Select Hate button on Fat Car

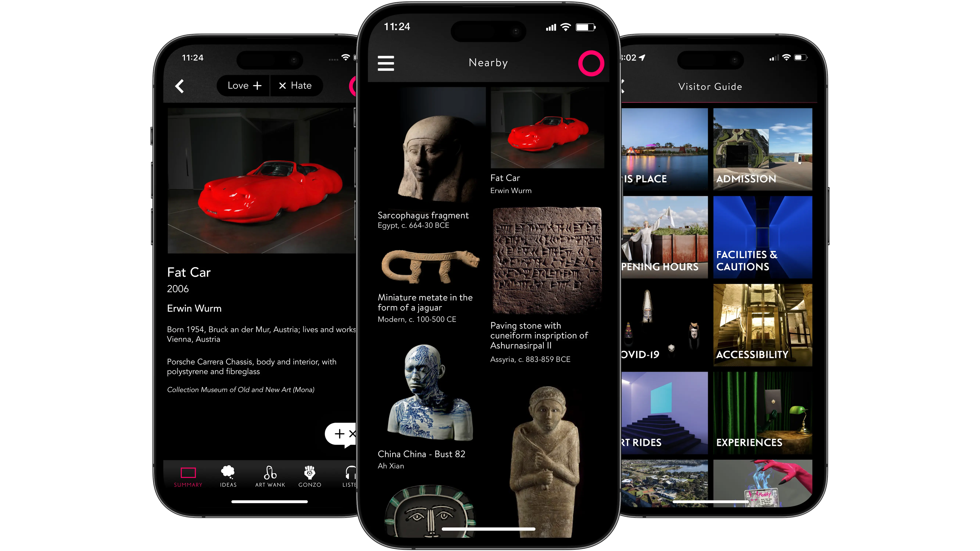pos(294,85)
